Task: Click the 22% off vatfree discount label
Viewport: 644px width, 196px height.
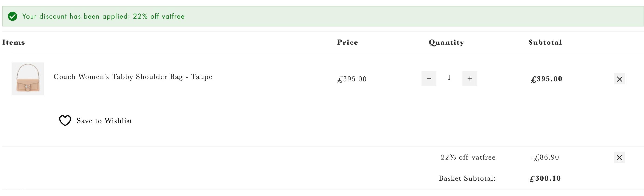Action: [x=468, y=157]
